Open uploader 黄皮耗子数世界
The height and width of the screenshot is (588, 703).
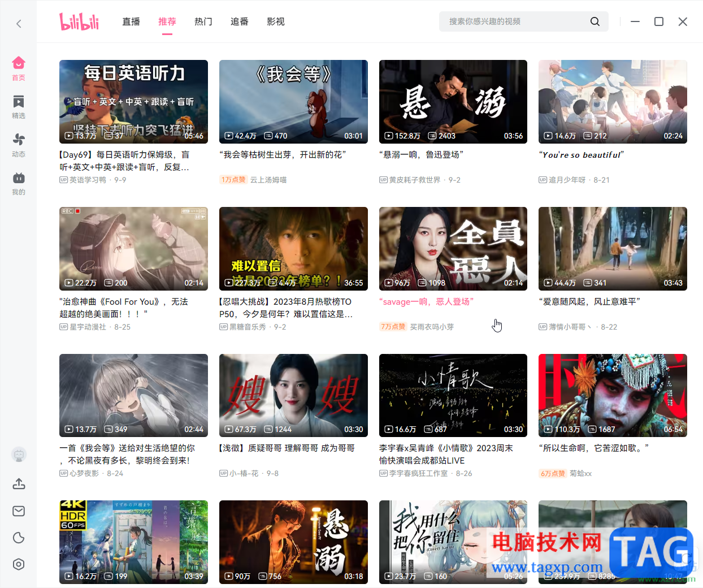pyautogui.click(x=415, y=180)
